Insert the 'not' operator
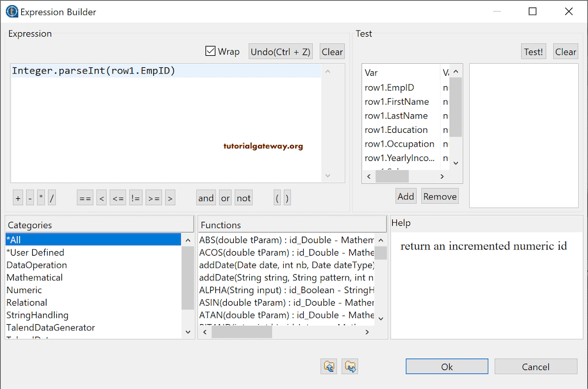 pyautogui.click(x=243, y=197)
